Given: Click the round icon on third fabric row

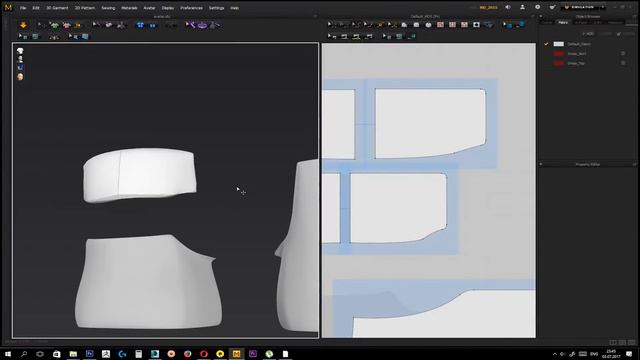Looking at the screenshot, I should [x=623, y=63].
